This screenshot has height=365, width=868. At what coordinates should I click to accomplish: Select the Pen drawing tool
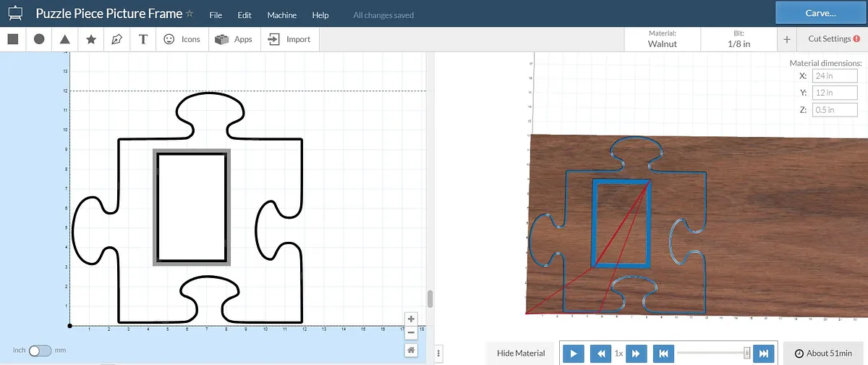click(117, 39)
